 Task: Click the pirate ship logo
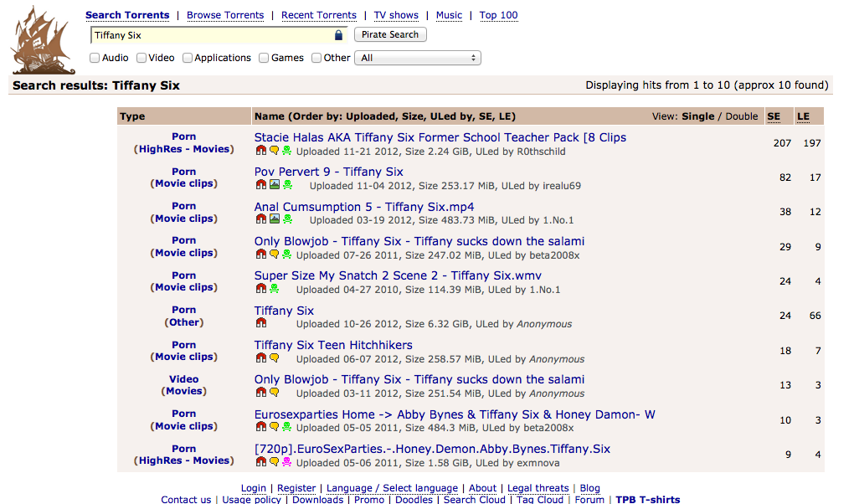tap(43, 41)
